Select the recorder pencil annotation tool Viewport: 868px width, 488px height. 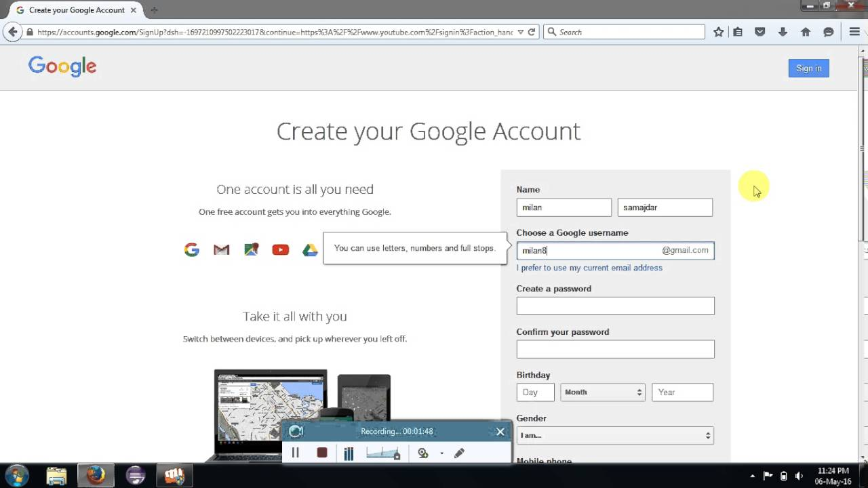point(459,453)
